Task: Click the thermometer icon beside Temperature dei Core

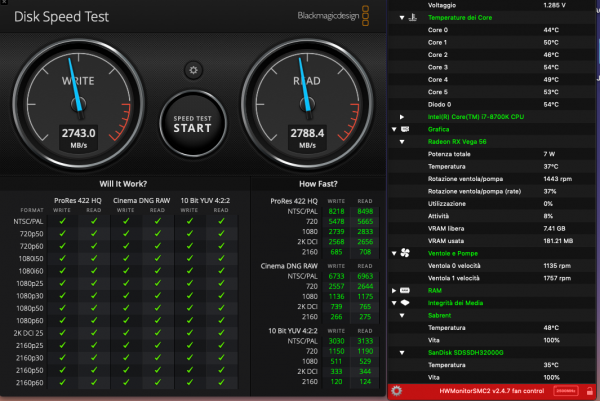Action: [x=412, y=17]
